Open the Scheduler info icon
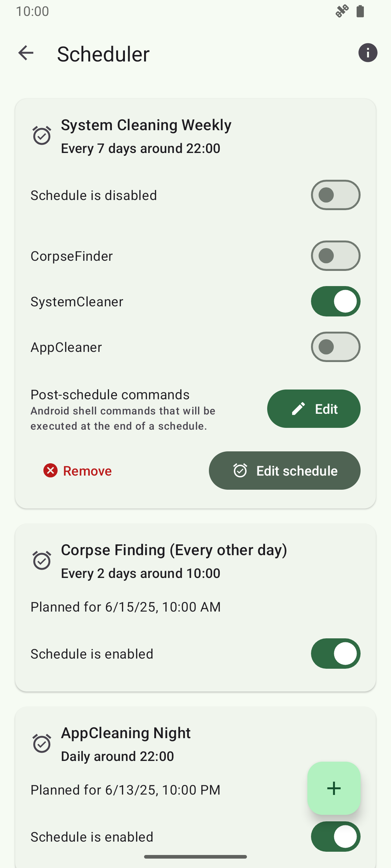Screen dimensions: 391x868 coord(368,53)
